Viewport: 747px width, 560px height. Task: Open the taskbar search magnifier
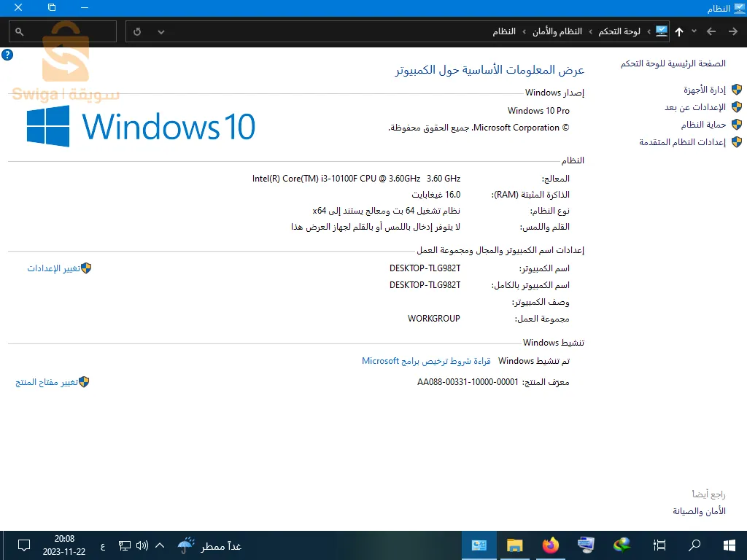[x=694, y=545]
